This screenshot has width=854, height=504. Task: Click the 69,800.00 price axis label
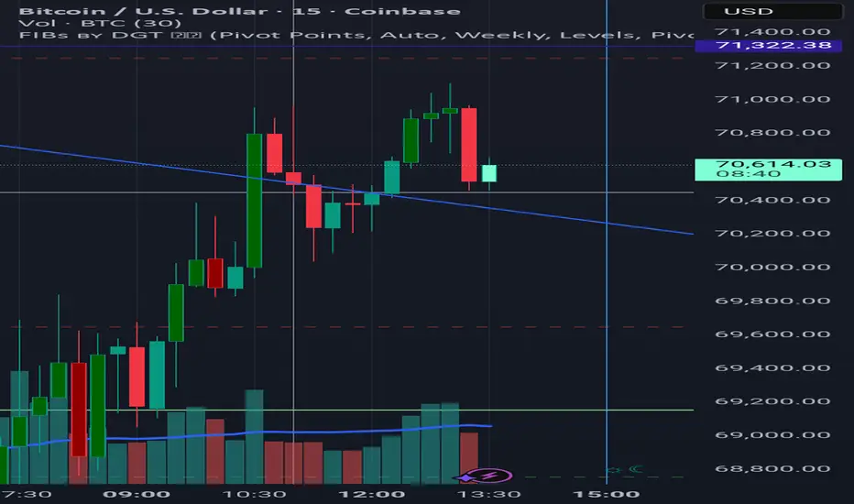(772, 301)
